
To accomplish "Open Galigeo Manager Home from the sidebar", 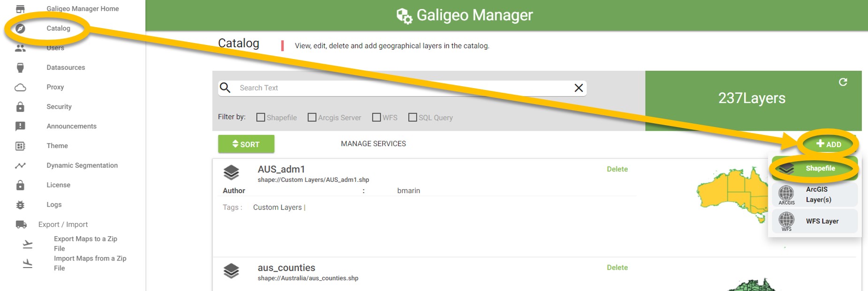I will click(83, 9).
